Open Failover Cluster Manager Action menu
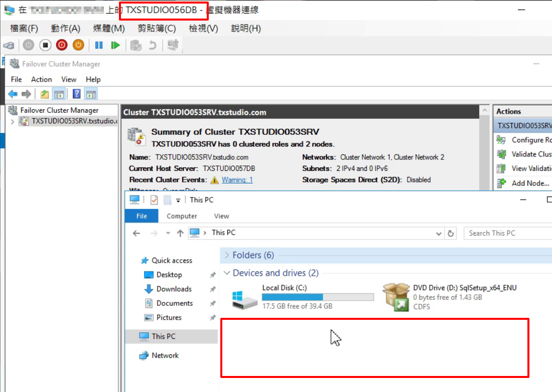552x392 pixels. [42, 80]
